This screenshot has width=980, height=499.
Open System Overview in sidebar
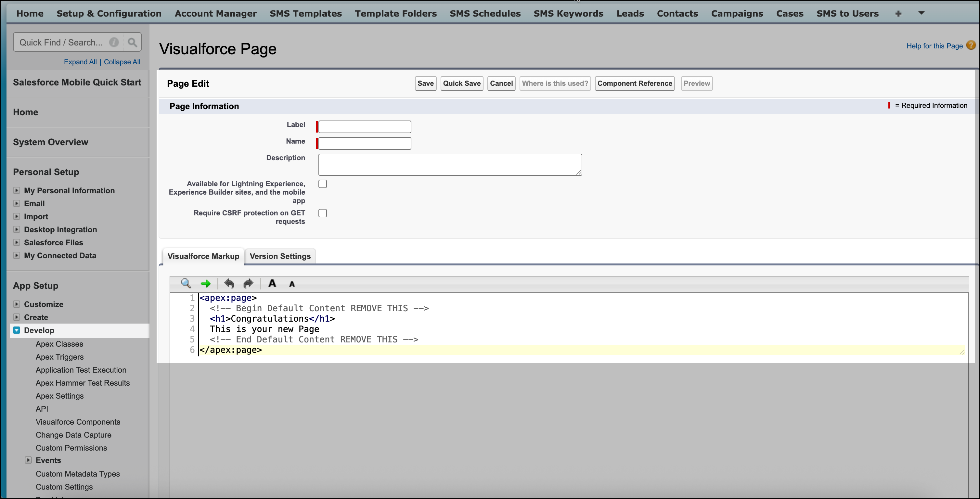tap(51, 142)
